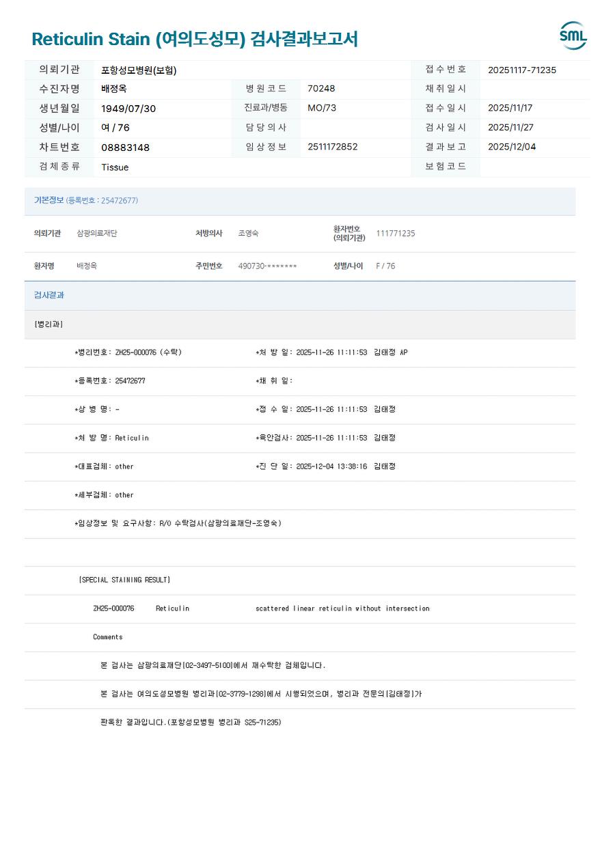The height and width of the screenshot is (868, 615).
Task: Select hospital code 70248
Action: [321, 89]
